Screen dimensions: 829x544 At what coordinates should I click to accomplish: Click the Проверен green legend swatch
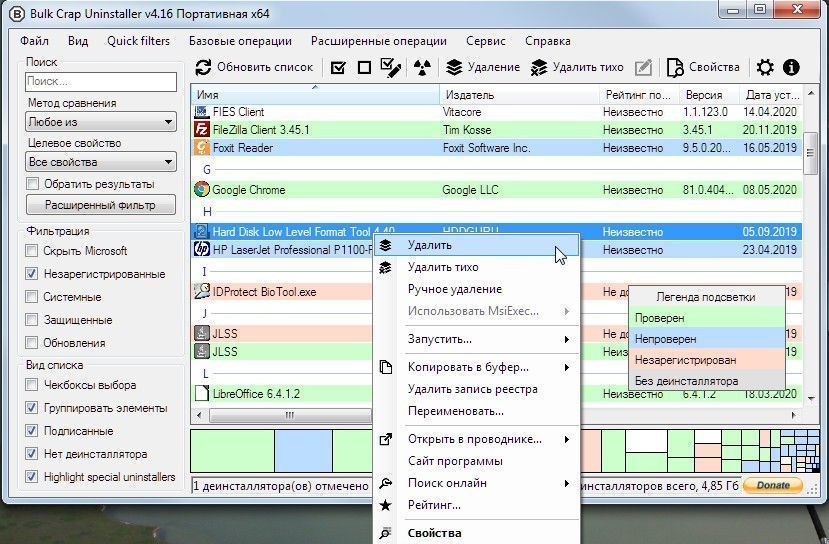(707, 318)
